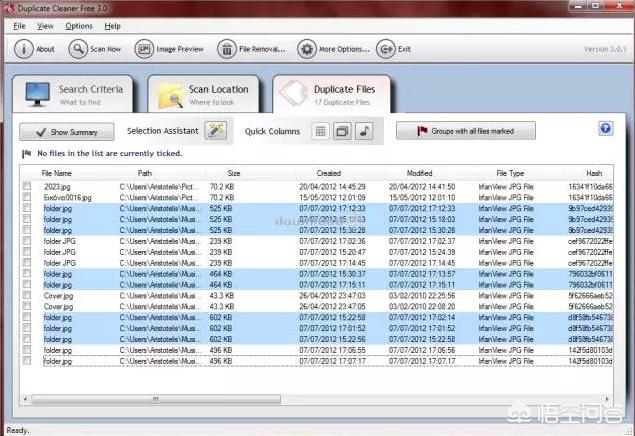635x436 pixels.
Task: Open the About information icon
Action: click(23, 49)
